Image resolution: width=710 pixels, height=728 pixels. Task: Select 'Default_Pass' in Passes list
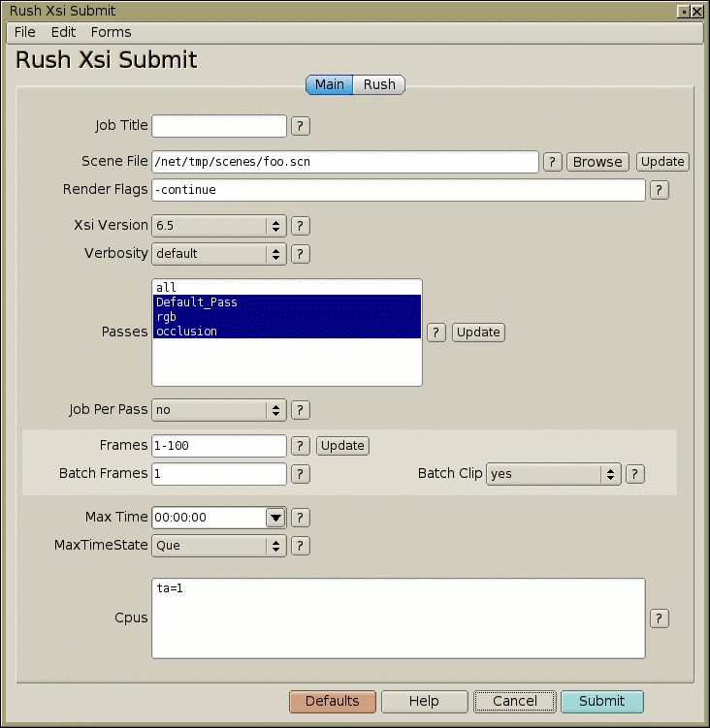point(287,302)
